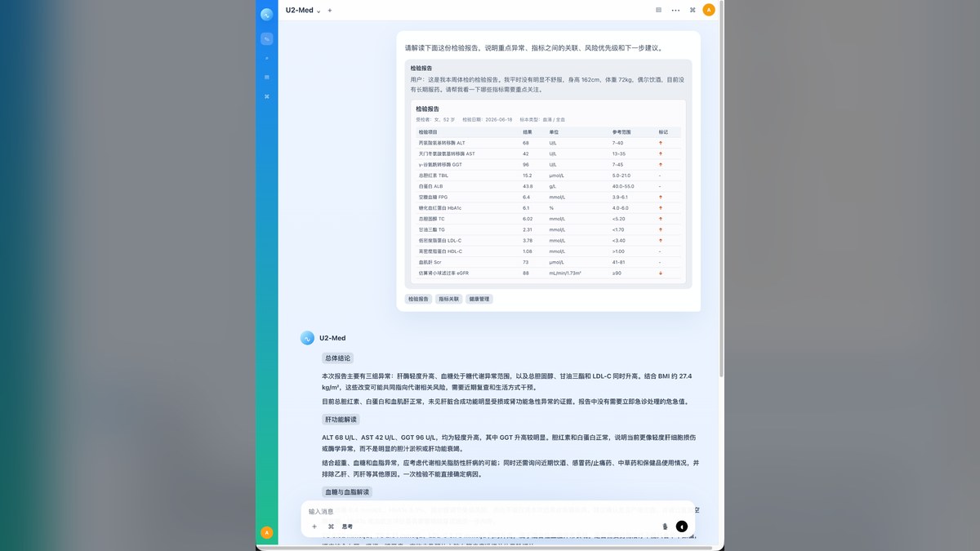The width and height of the screenshot is (980, 551).
Task: Click the 总胆红素 TBIL row
Action: (548, 176)
